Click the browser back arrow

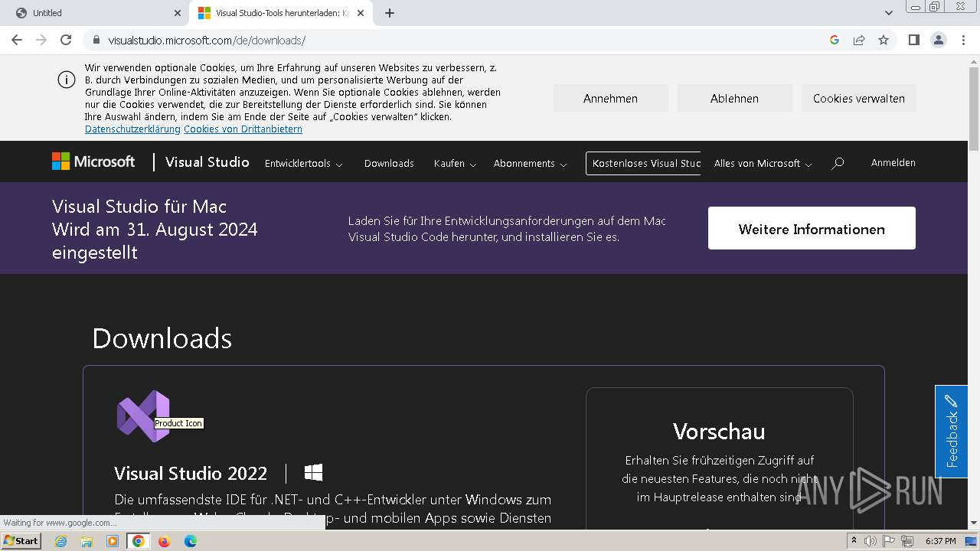pyautogui.click(x=17, y=40)
